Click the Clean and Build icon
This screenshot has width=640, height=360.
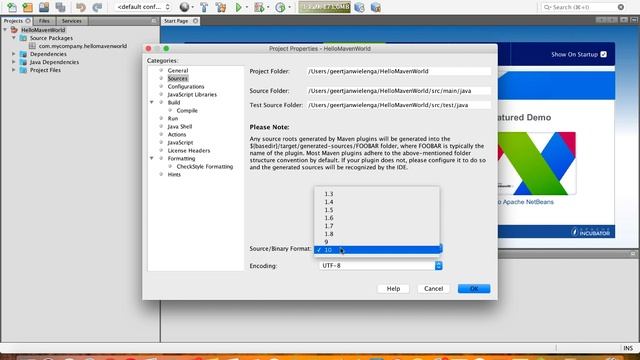[x=221, y=7]
